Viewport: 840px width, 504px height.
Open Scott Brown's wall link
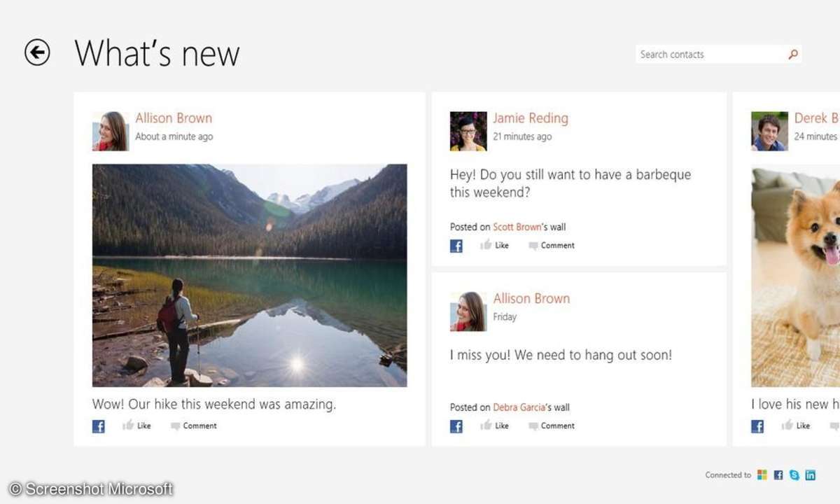(517, 227)
